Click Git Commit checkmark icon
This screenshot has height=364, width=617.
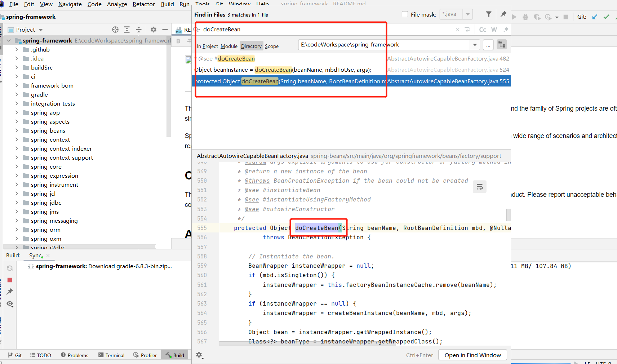(607, 17)
